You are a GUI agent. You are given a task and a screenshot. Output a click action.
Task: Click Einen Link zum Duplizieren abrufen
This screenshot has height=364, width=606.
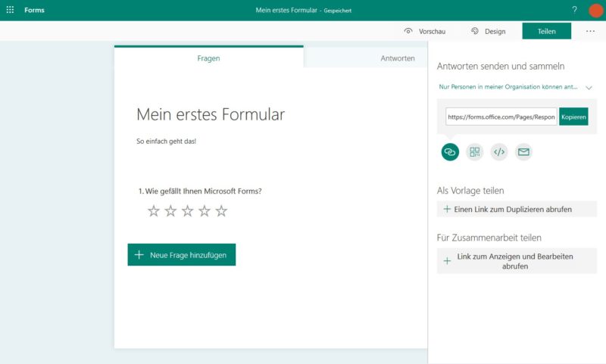click(517, 209)
